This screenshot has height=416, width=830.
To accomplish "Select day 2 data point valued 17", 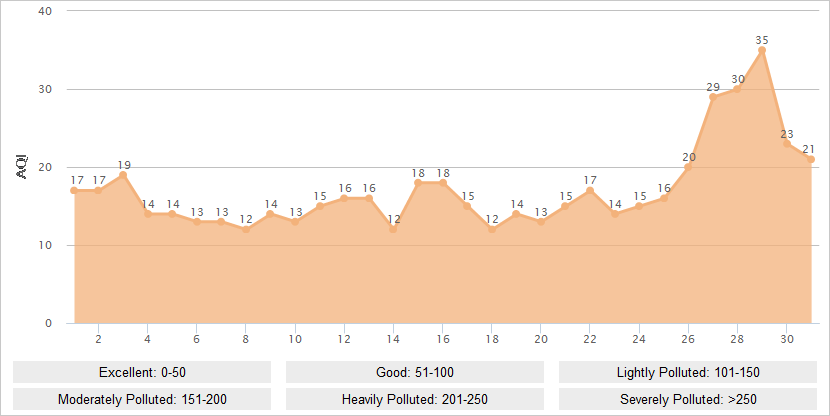I will (x=98, y=191).
